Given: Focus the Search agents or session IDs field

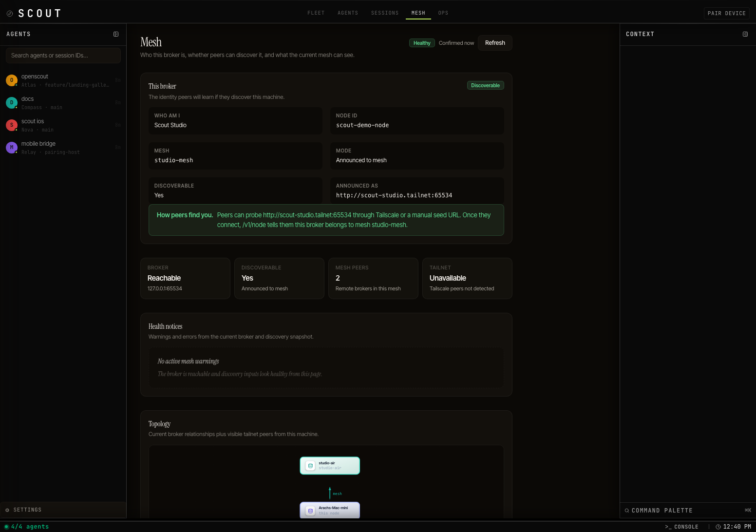Looking at the screenshot, I should (x=63, y=56).
